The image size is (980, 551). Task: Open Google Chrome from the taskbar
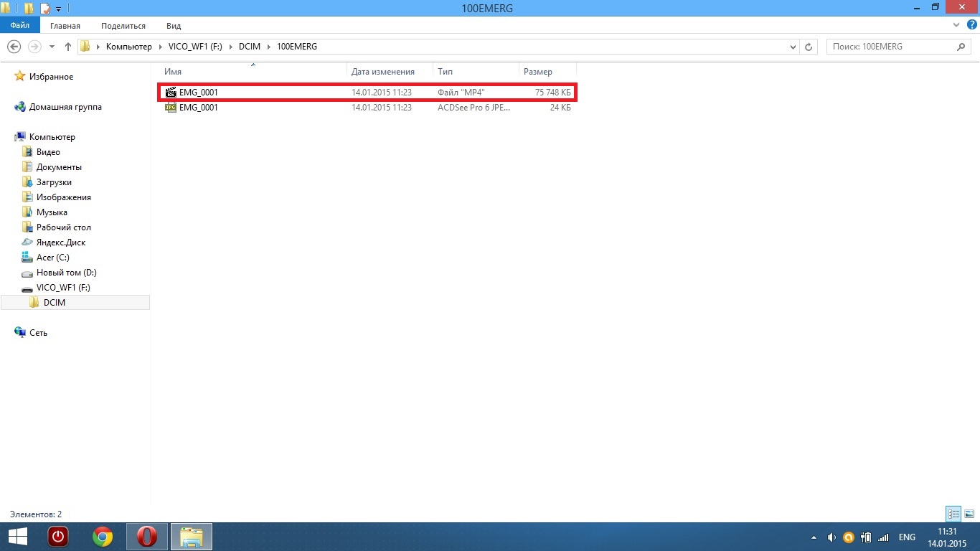103,537
